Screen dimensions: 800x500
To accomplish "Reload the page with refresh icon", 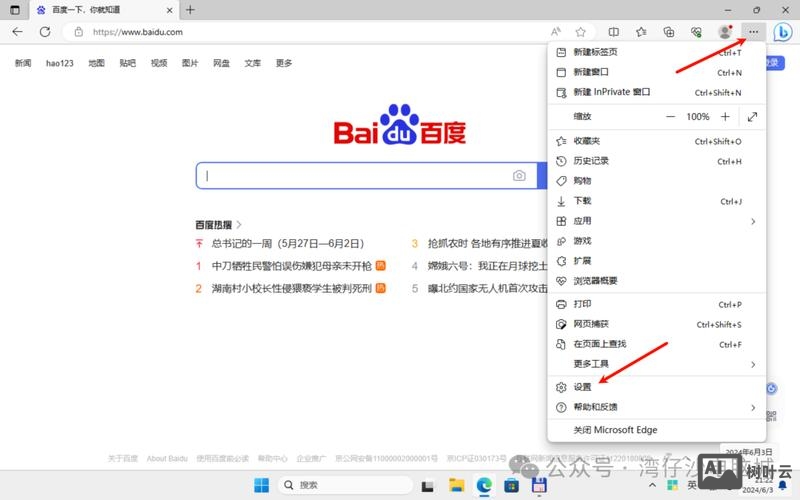I will click(x=45, y=32).
